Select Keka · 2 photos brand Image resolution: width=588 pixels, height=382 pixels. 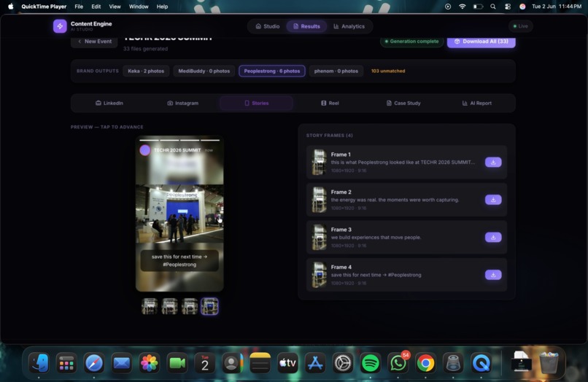pos(146,71)
